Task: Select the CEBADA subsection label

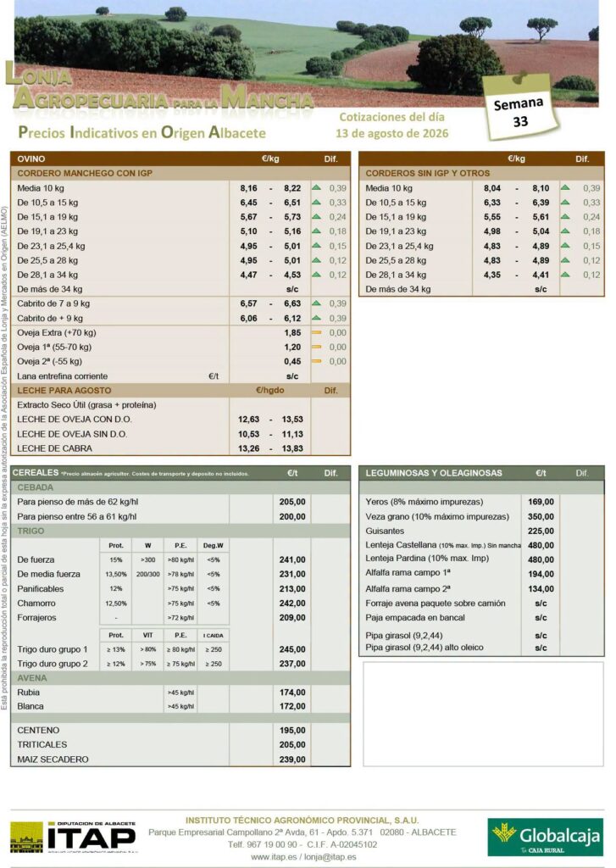Action: pyautogui.click(x=36, y=487)
